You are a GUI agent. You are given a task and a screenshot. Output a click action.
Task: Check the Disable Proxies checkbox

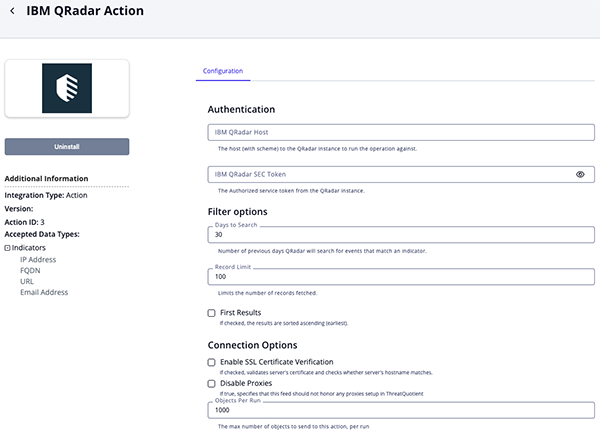point(212,384)
